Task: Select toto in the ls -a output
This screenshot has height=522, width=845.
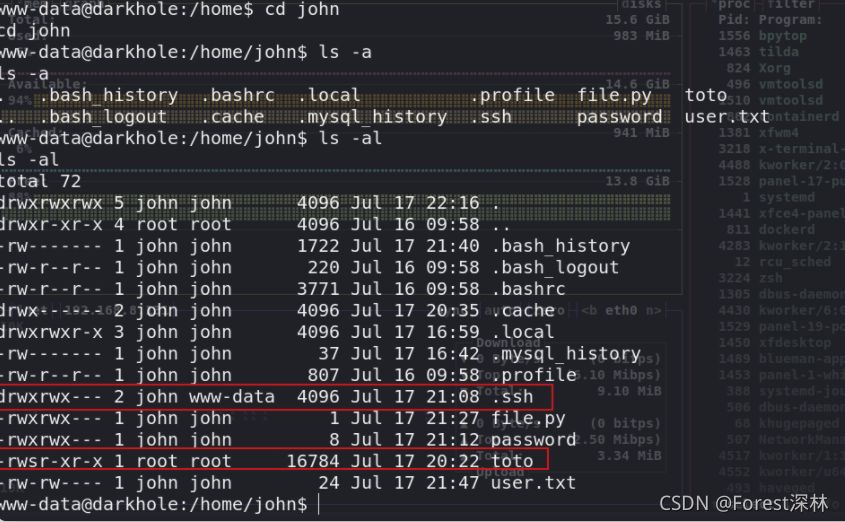Action: click(706, 95)
